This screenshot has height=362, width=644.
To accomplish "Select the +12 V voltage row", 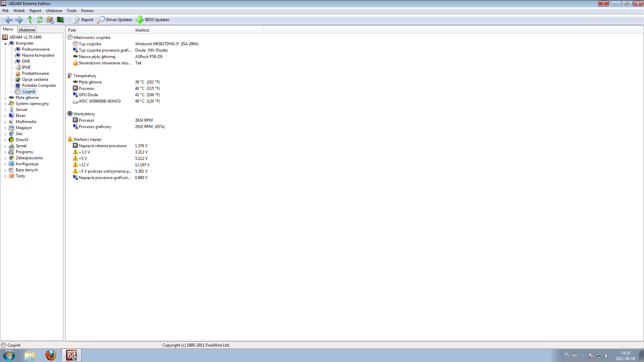I will pyautogui.click(x=111, y=165).
